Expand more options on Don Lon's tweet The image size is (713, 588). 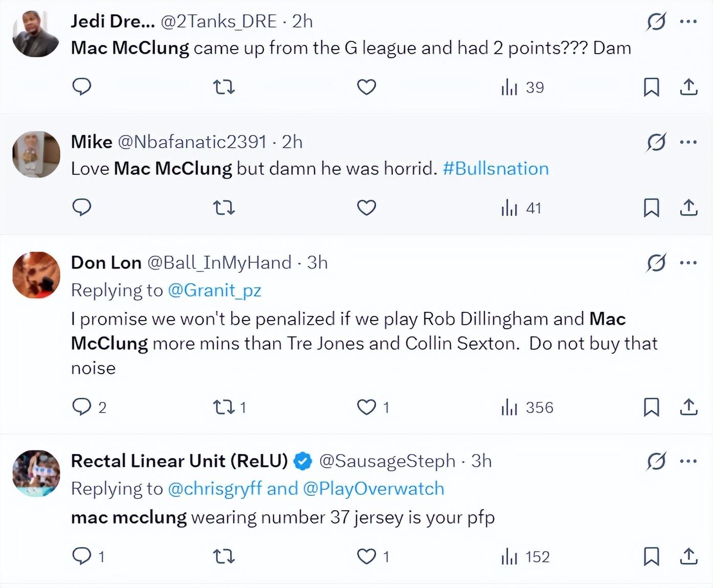tap(688, 263)
